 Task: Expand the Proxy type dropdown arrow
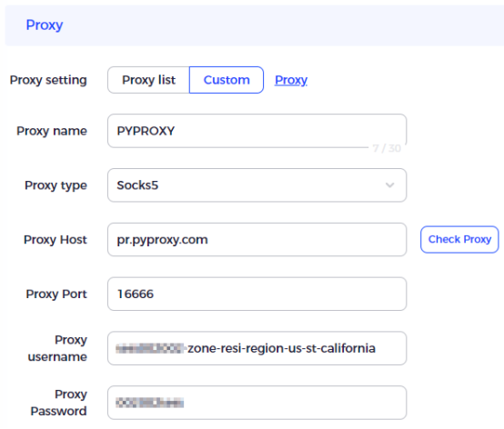point(389,185)
